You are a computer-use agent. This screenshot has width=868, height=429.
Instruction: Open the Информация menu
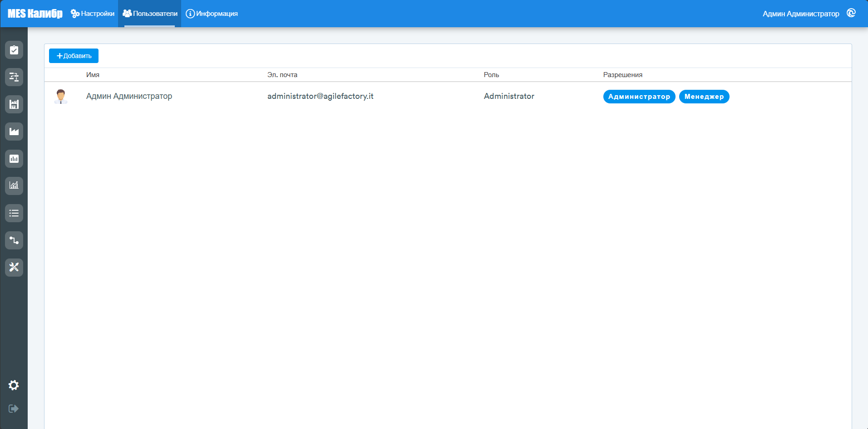[x=212, y=14]
